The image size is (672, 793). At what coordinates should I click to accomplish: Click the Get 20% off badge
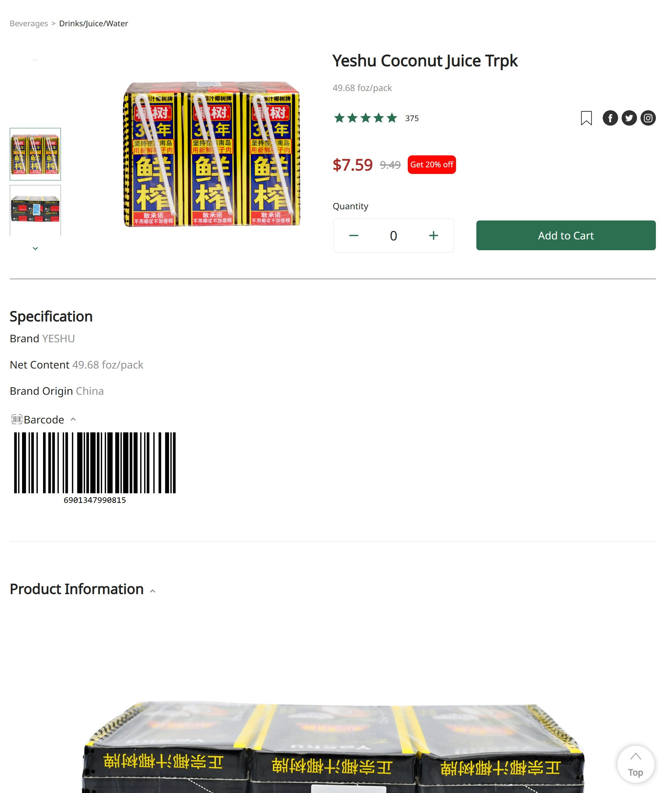point(432,164)
